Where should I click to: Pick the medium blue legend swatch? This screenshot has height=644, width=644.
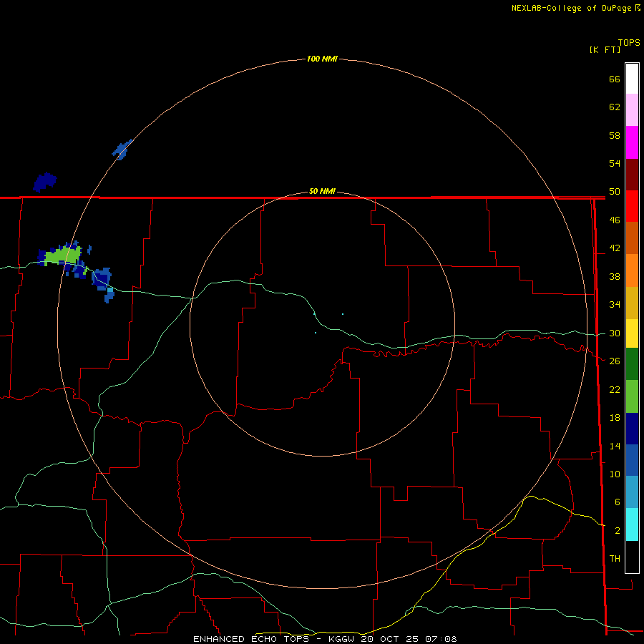[632, 460]
